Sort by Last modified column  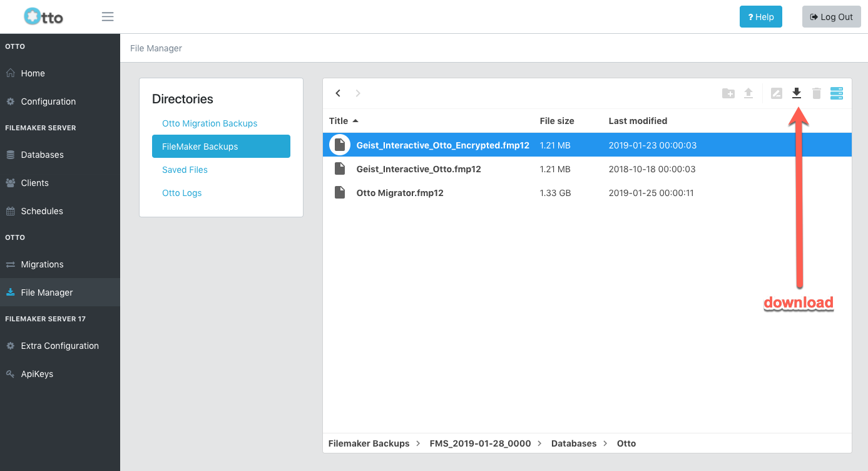pyautogui.click(x=638, y=121)
